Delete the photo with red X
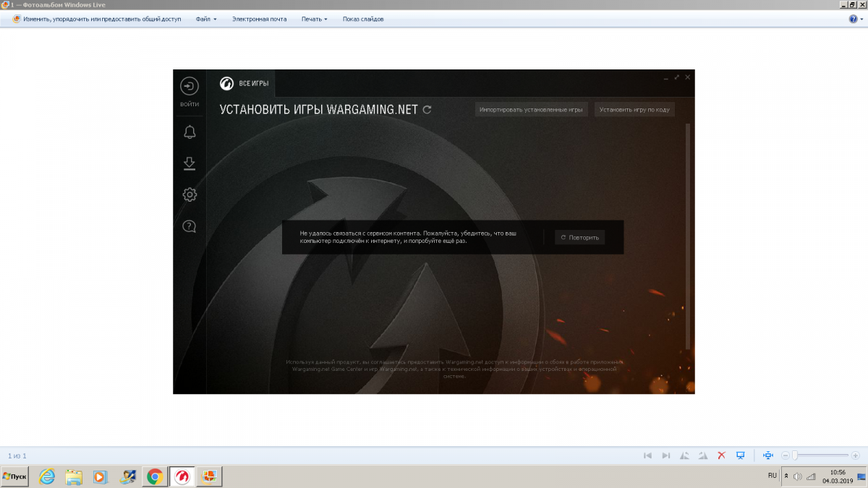Image resolution: width=868 pixels, height=488 pixels. click(x=721, y=455)
